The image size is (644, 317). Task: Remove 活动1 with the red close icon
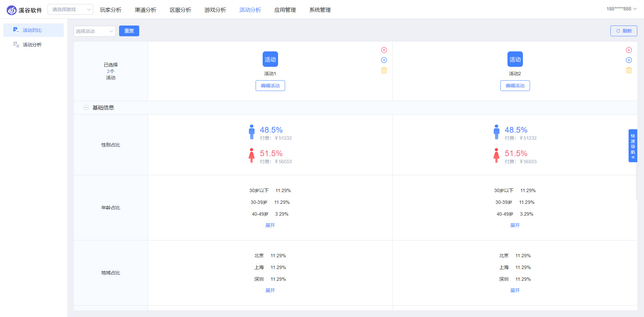point(384,50)
